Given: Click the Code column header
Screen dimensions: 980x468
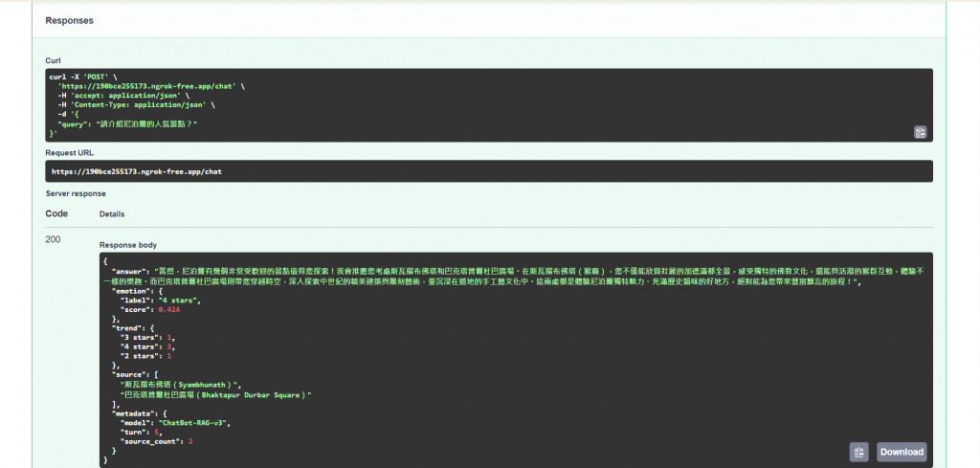Looking at the screenshot, I should click(56, 213).
